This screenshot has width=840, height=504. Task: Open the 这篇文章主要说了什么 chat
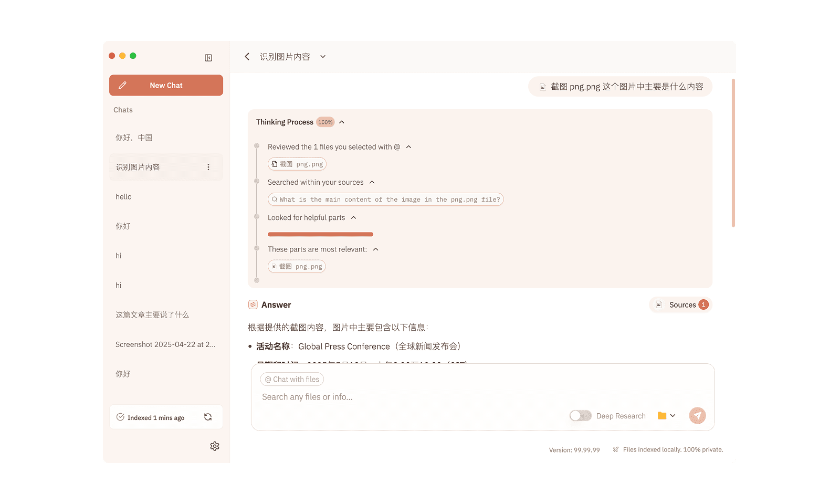[x=152, y=315]
